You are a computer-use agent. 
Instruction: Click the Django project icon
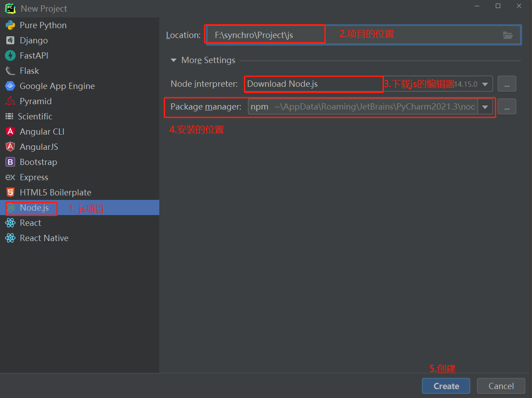10,40
